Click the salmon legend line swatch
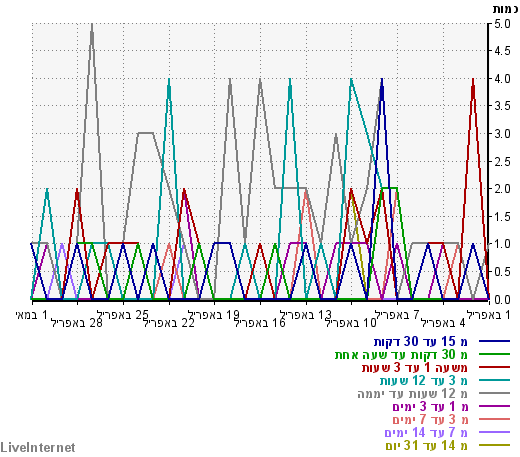 [495, 419]
